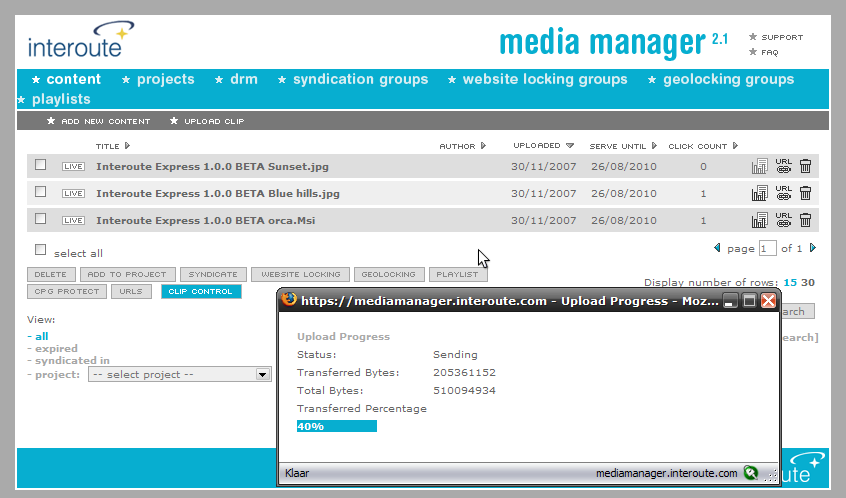Delete orca.Msi using its trash icon

coord(806,220)
